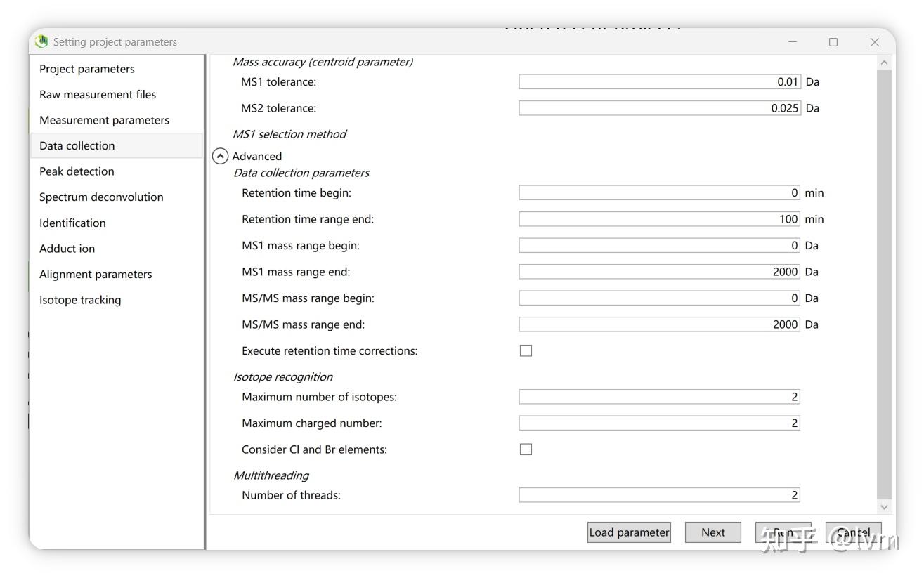Screen dimensions: 924x578
Task: Go to Adduct ion settings
Action: 67,249
